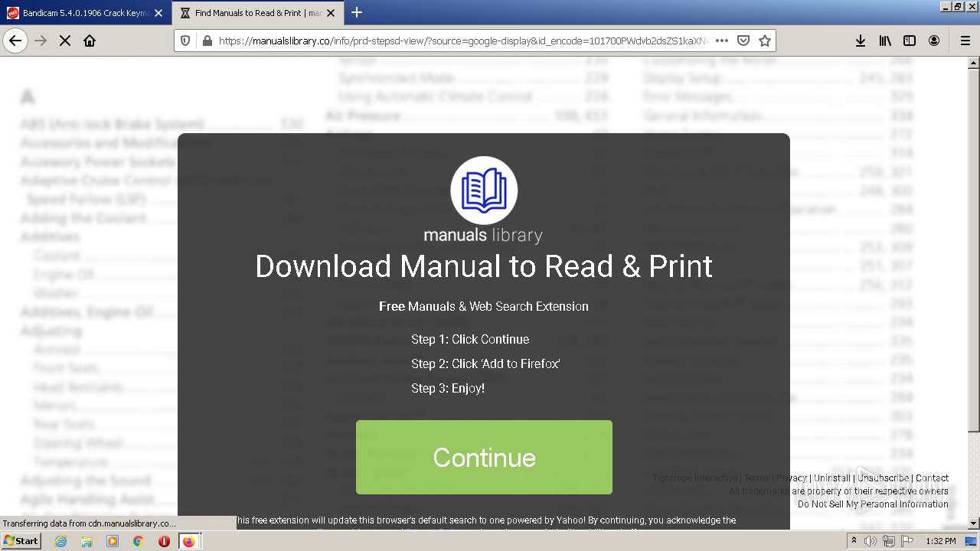980x551 pixels.
Task: Open the Privacy footer link
Action: 792,478
